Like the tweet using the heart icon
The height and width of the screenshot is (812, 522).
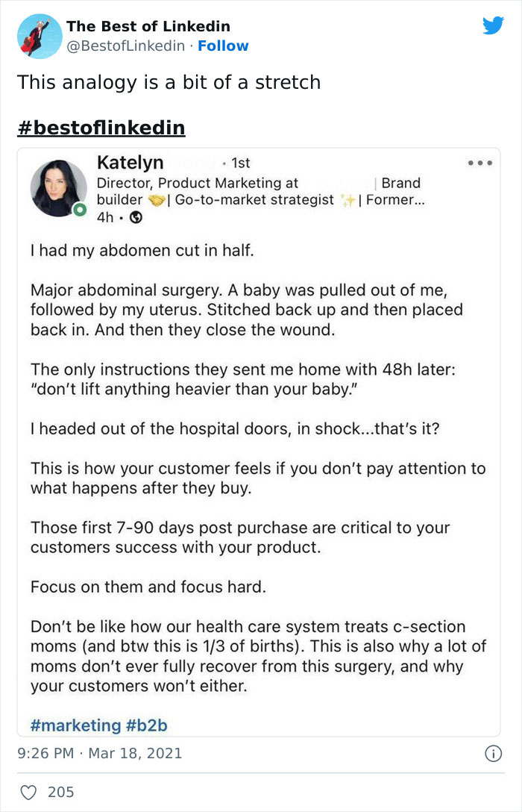[29, 792]
